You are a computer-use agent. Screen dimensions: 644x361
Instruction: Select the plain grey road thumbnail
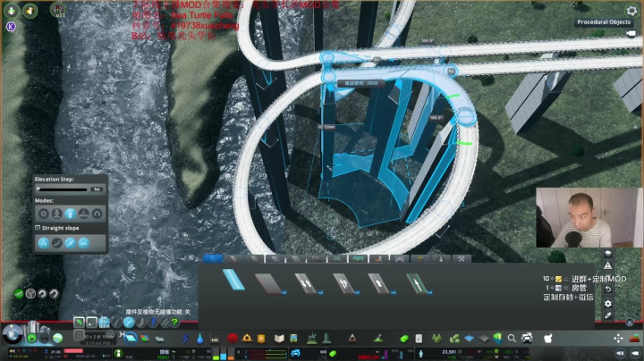270,283
